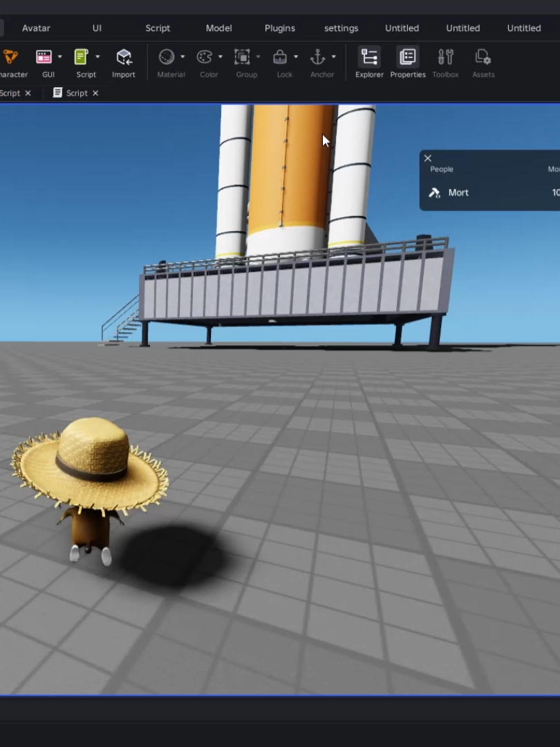Select the Model ribbon tab
The width and height of the screenshot is (560, 747).
coord(218,28)
